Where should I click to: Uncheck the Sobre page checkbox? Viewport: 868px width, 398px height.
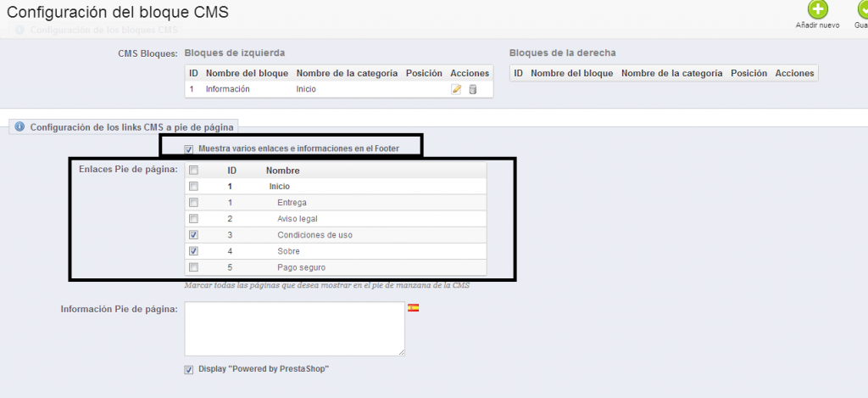[193, 251]
